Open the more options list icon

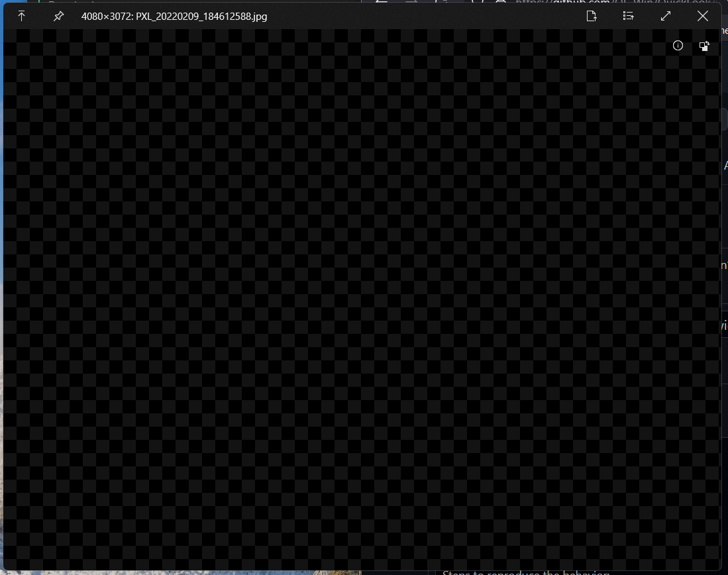[628, 17]
